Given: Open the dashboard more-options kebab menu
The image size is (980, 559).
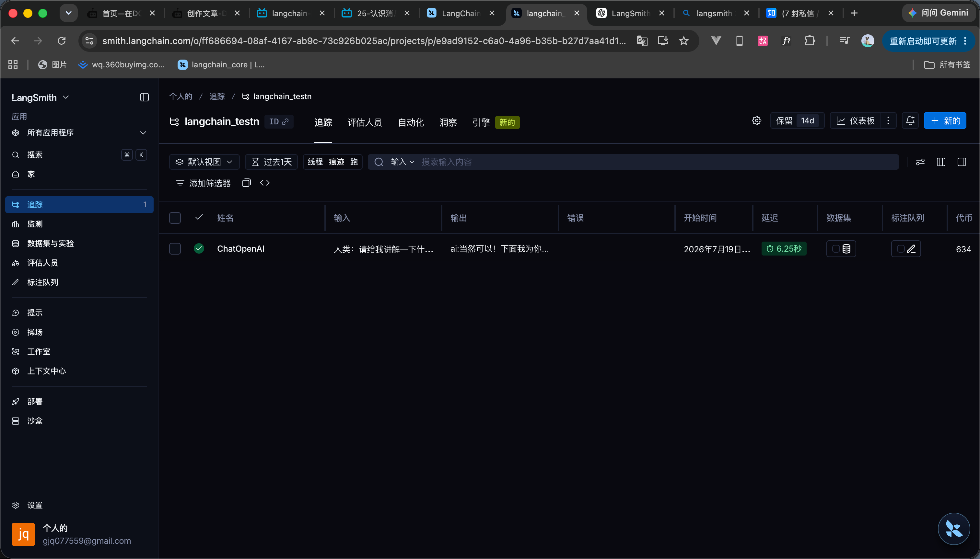Looking at the screenshot, I should coord(888,120).
